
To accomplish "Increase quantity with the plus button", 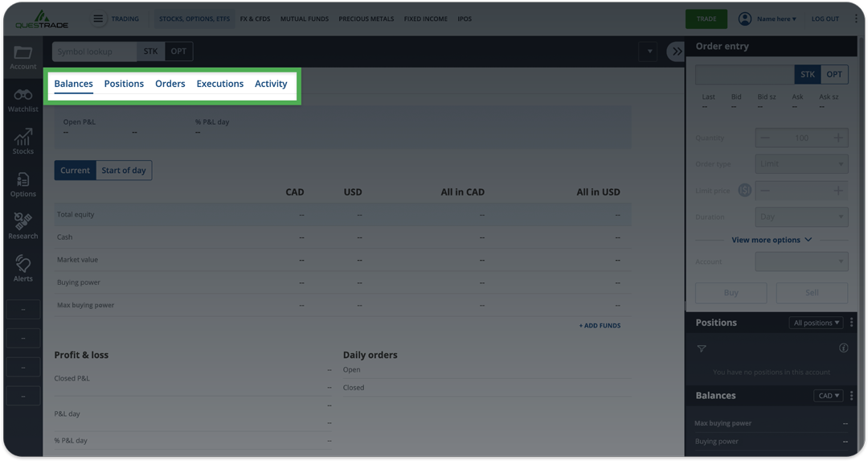I will coord(838,138).
